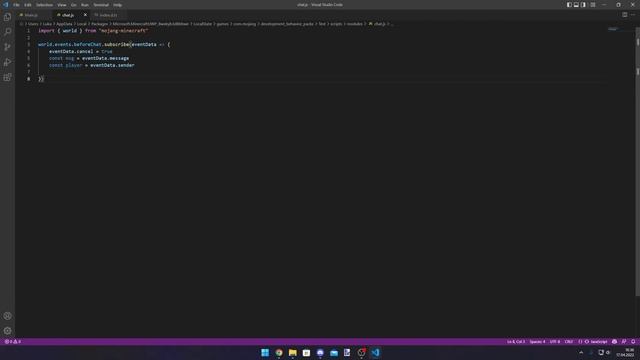This screenshot has height=360, width=640.
Task: Expand 'chat.js' breadcrumb segment
Action: pos(379,24)
